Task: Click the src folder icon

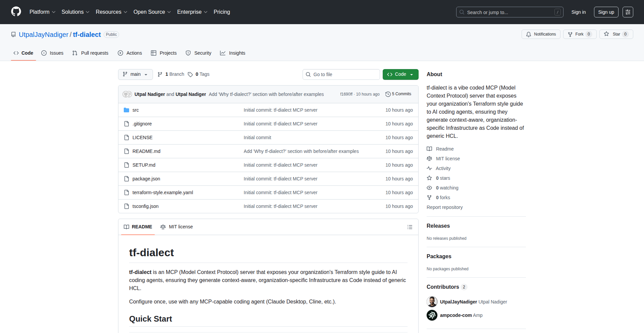Action: point(126,110)
